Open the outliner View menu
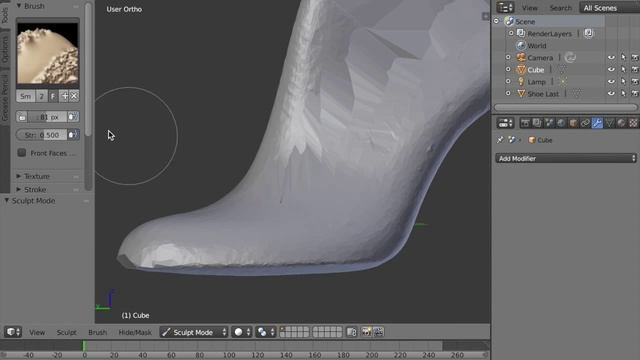The image size is (640, 360). (x=529, y=8)
